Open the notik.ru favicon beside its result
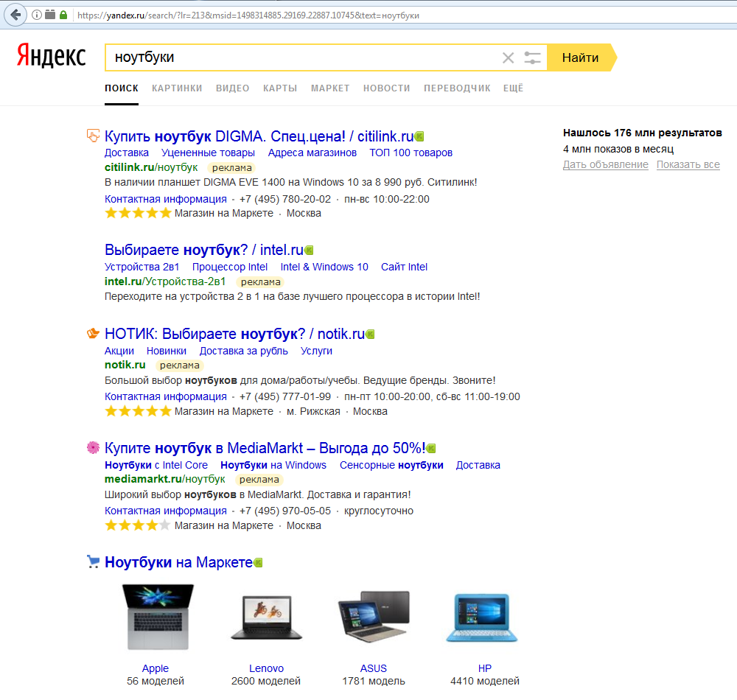Image resolution: width=737 pixels, height=700 pixels. tap(93, 333)
